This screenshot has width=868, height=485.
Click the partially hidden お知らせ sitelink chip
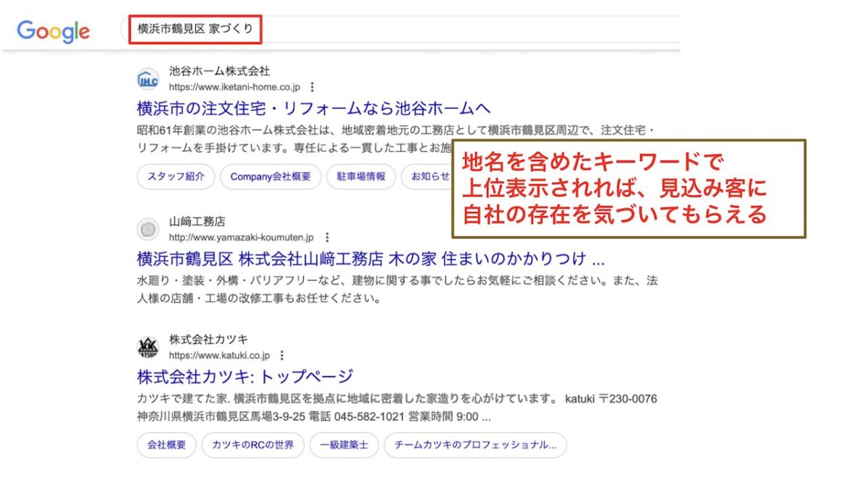tap(427, 176)
